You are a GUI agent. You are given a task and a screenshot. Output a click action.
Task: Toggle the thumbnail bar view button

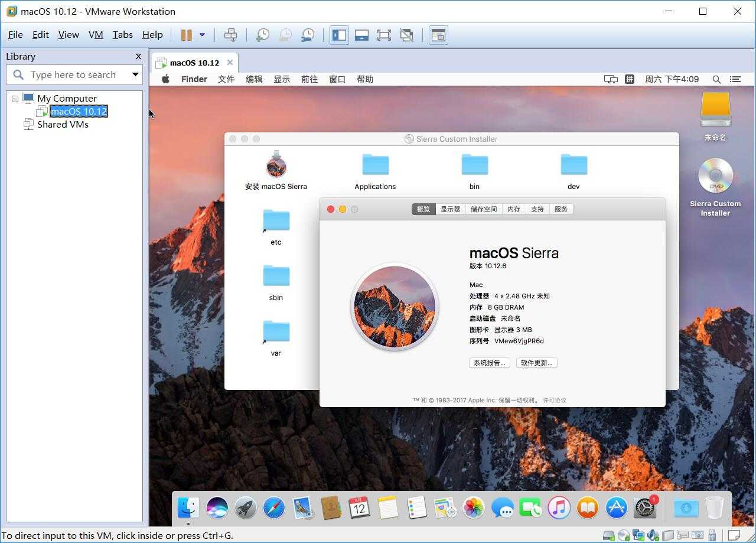point(361,35)
